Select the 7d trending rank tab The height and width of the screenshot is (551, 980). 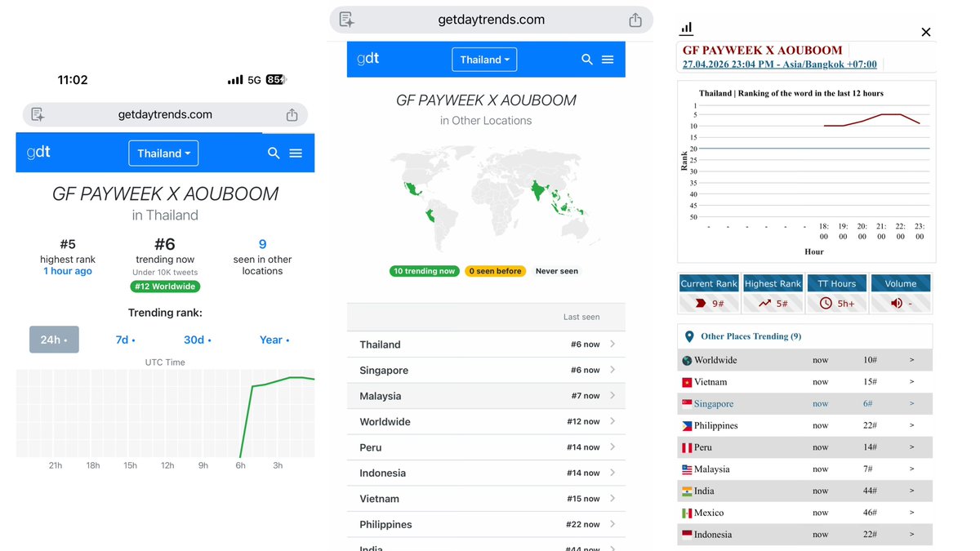(x=125, y=340)
